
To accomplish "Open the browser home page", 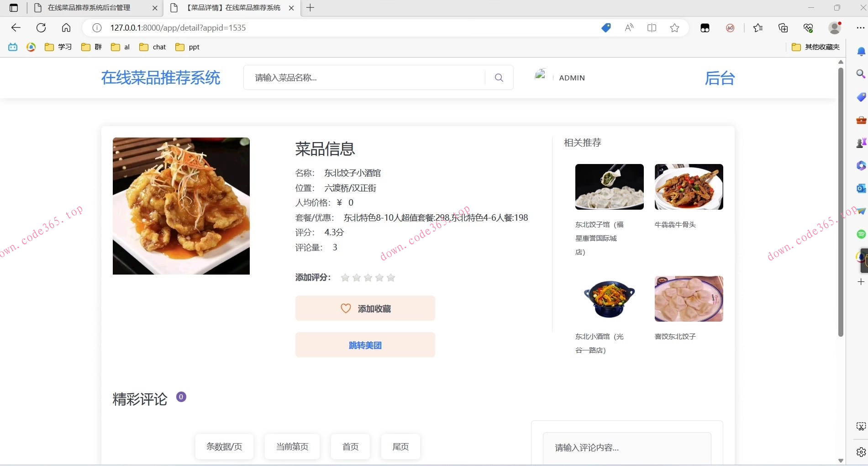I will pyautogui.click(x=66, y=27).
